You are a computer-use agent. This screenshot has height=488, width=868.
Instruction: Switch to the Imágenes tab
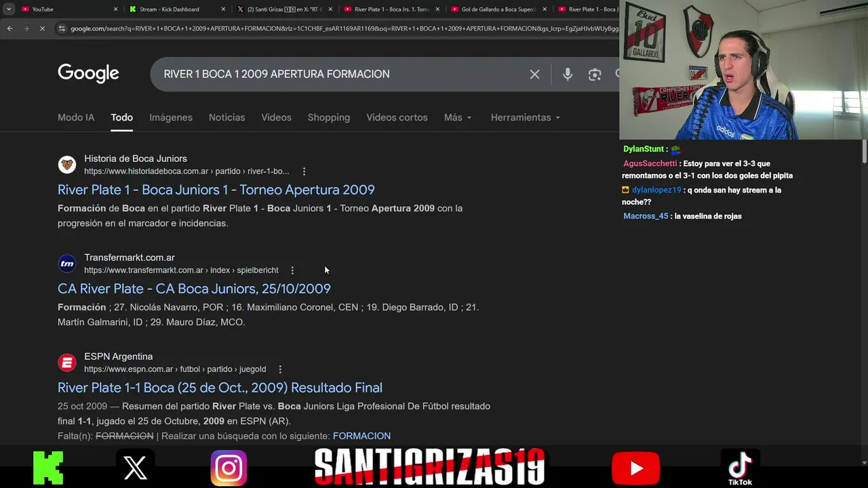(x=171, y=117)
